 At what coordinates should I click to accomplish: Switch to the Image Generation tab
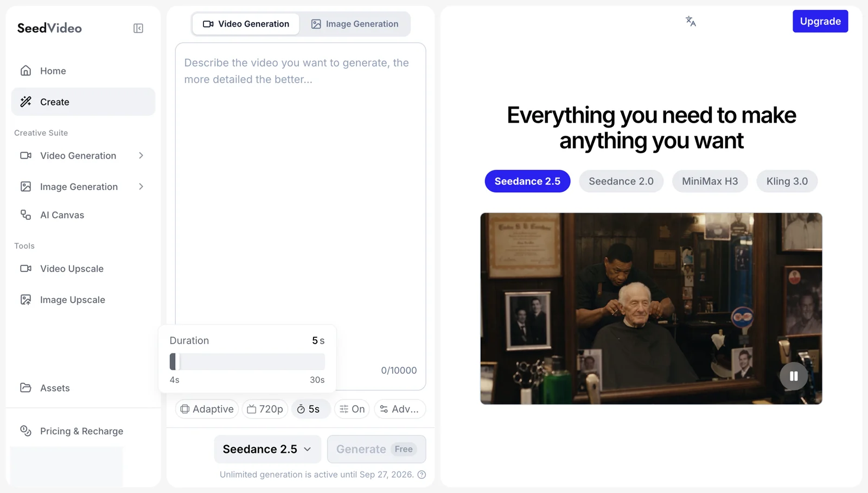[x=355, y=24]
